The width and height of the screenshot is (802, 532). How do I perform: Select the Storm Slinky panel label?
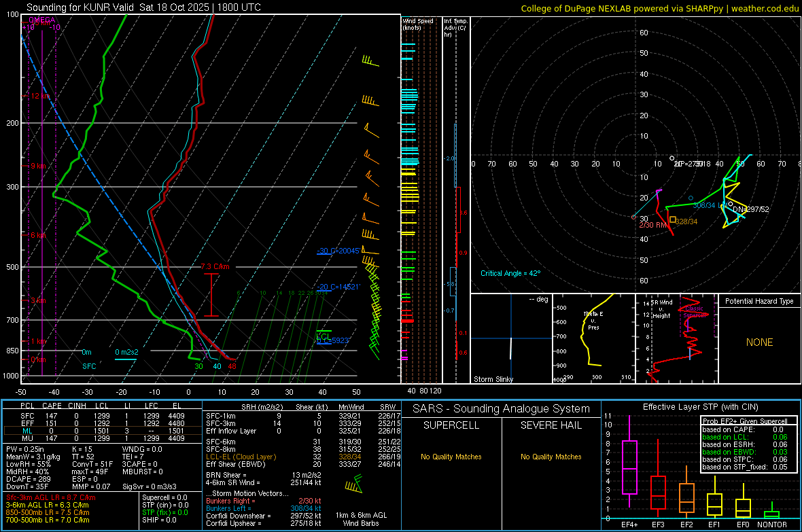tap(493, 379)
